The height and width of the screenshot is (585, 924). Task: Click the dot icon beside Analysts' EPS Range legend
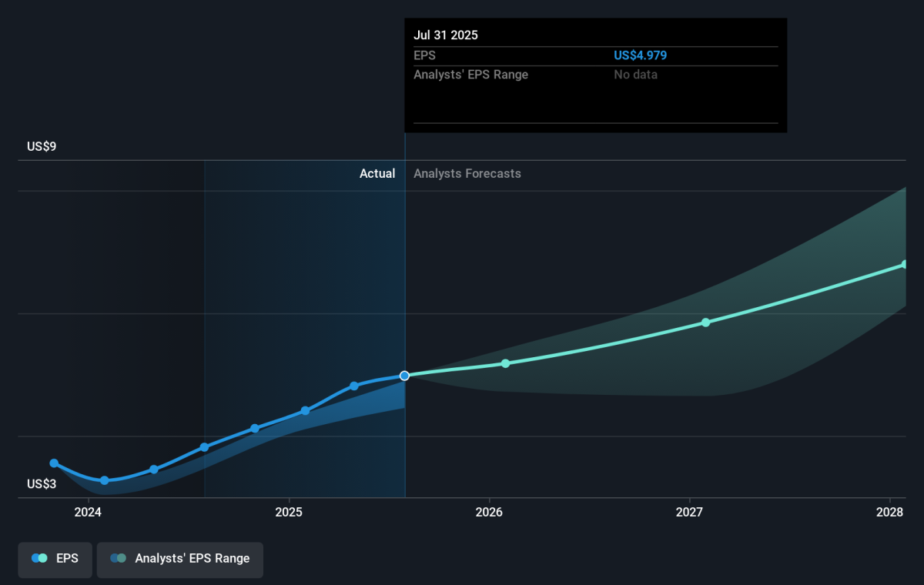tap(119, 559)
